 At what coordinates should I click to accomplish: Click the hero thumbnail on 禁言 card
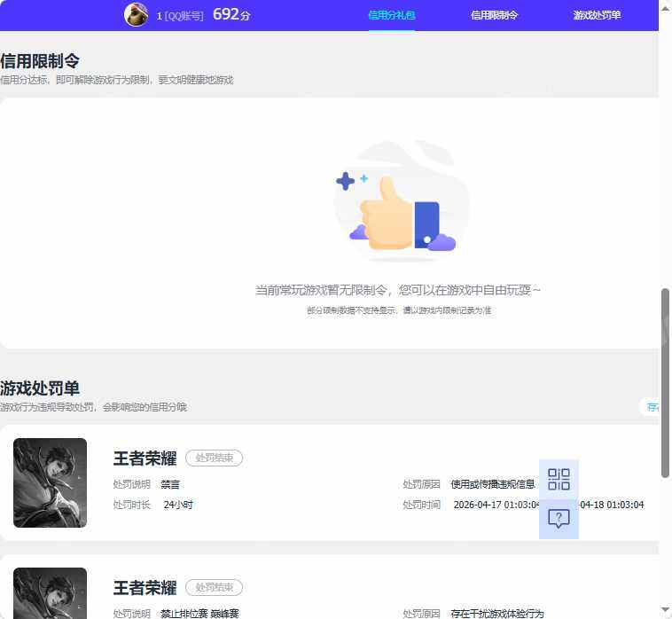pyautogui.click(x=51, y=482)
